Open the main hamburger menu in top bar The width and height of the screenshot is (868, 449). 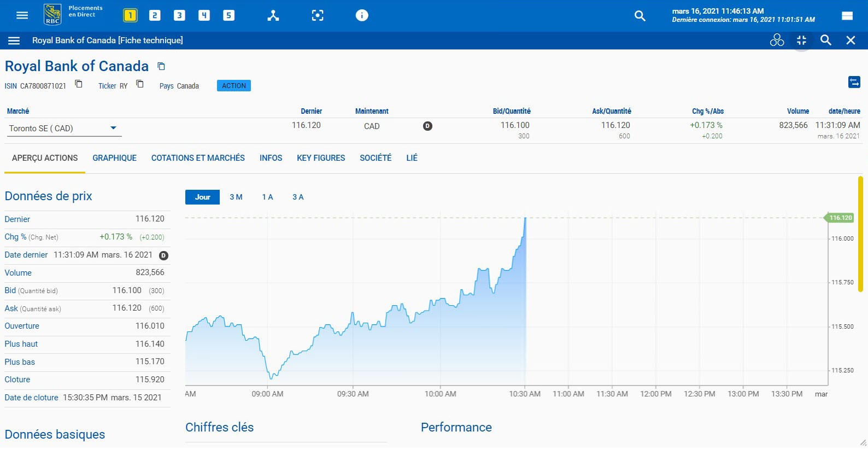click(x=22, y=15)
